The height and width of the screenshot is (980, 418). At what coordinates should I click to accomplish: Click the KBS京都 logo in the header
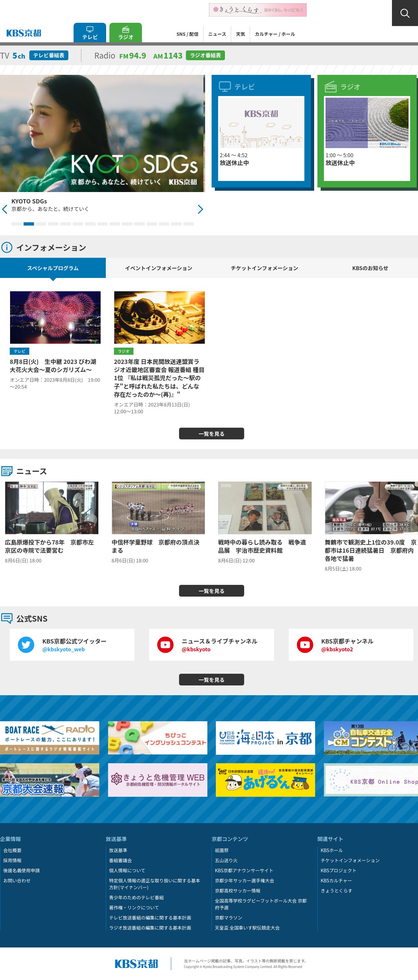click(x=23, y=33)
